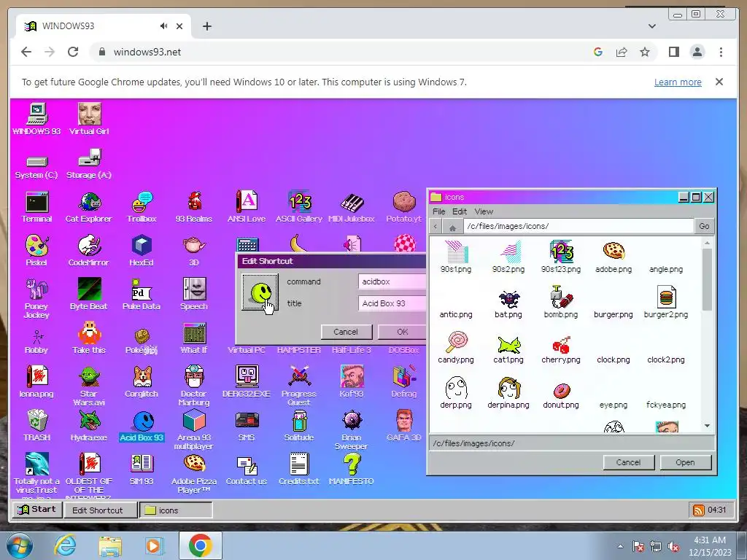Open the 93 Realms icon
747x560 pixels.
[x=194, y=207]
